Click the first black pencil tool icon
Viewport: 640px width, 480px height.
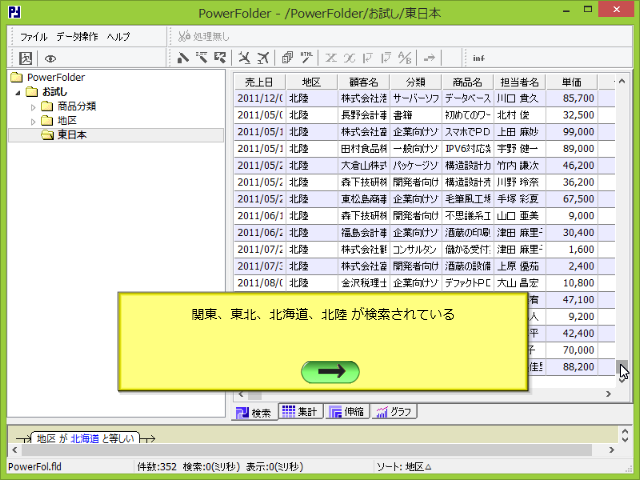(183, 58)
